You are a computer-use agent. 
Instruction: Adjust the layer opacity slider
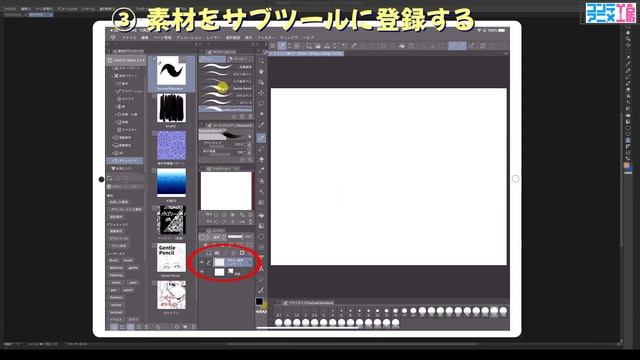235,237
